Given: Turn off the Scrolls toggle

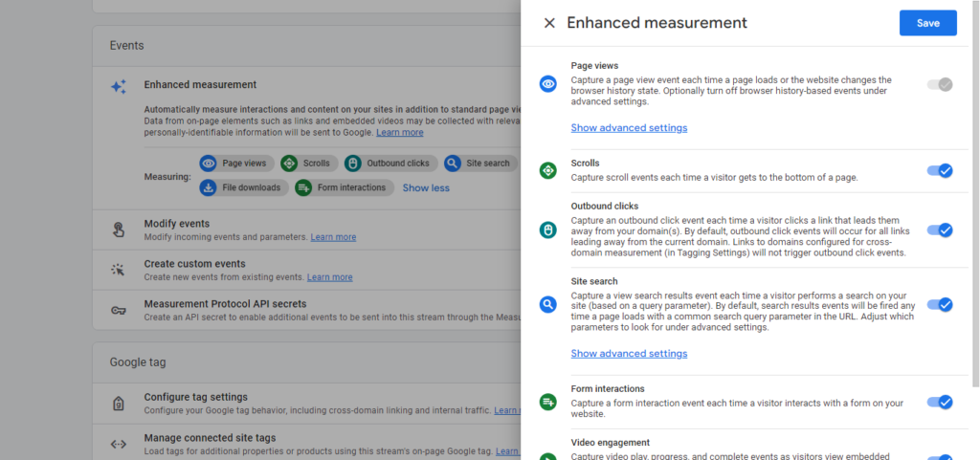Looking at the screenshot, I should click(x=940, y=170).
